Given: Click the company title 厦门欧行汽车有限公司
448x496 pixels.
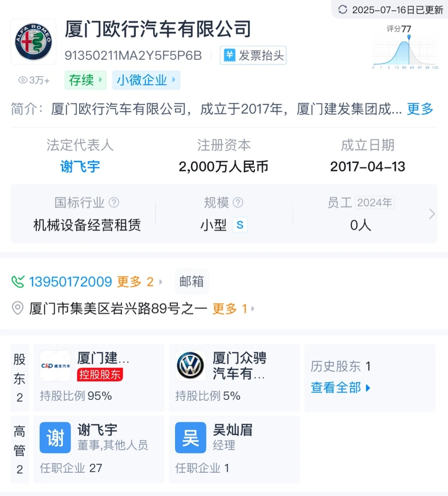Looking at the screenshot, I should (158, 29).
